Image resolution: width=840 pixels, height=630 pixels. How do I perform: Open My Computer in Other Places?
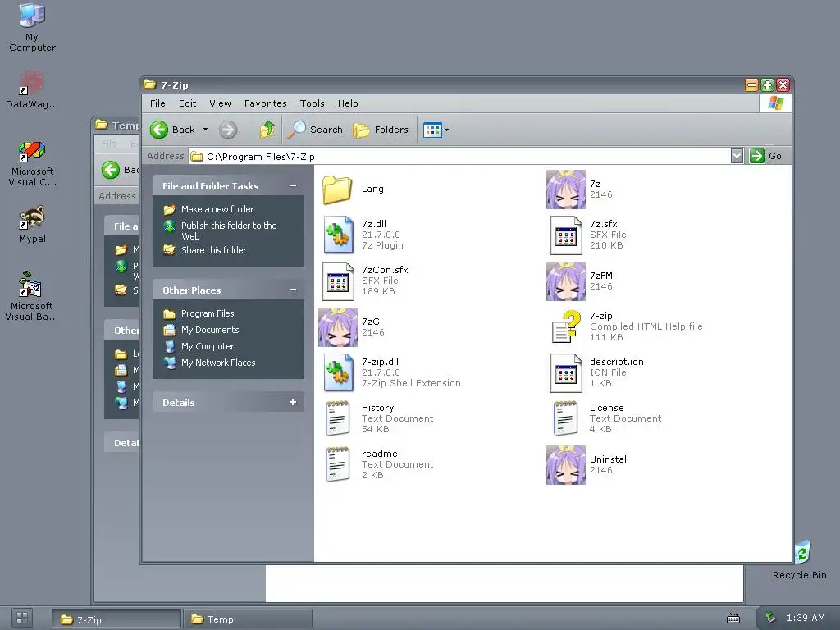(x=208, y=347)
